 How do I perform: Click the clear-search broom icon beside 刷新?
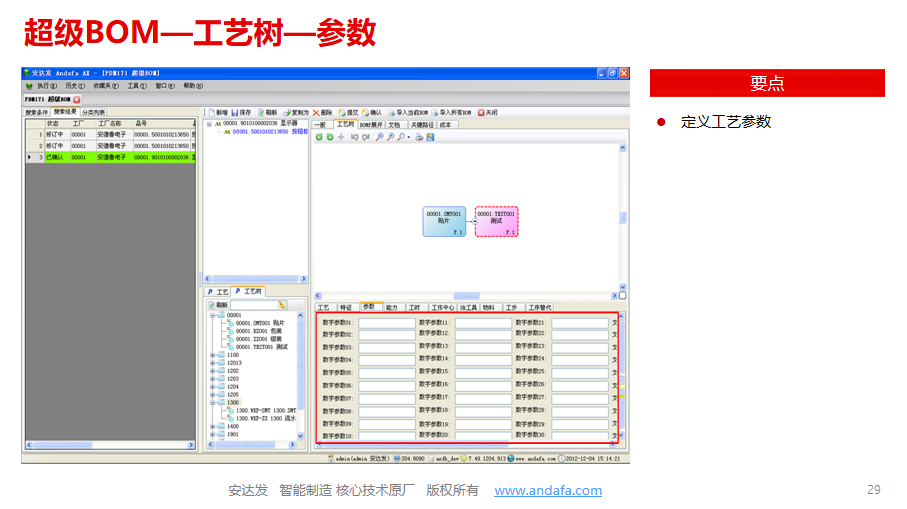[x=283, y=304]
